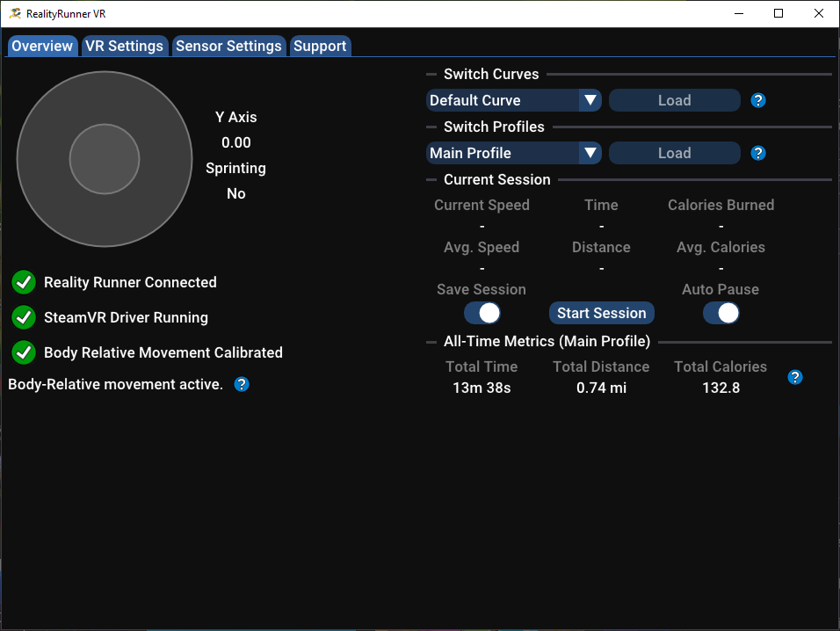Click the Distance label in Current Session
This screenshot has height=631, width=840.
coord(601,248)
